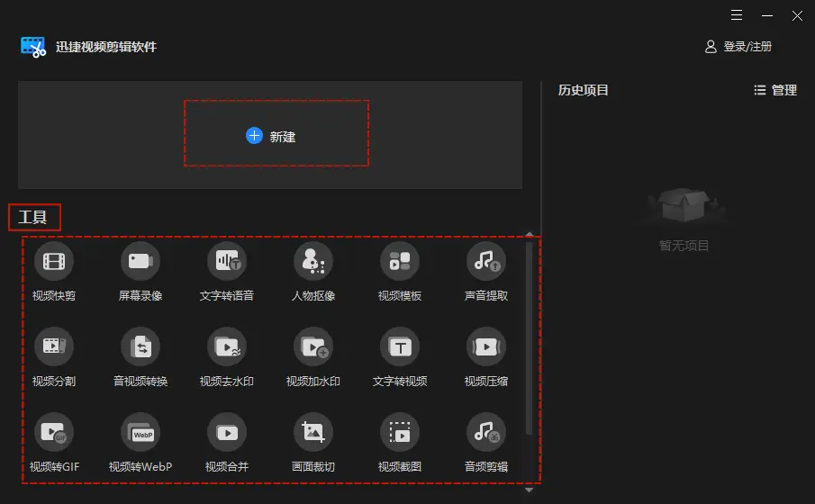Viewport: 815px width, 504px height.
Task: Open the 视频去水印 watermark remover
Action: [227, 357]
